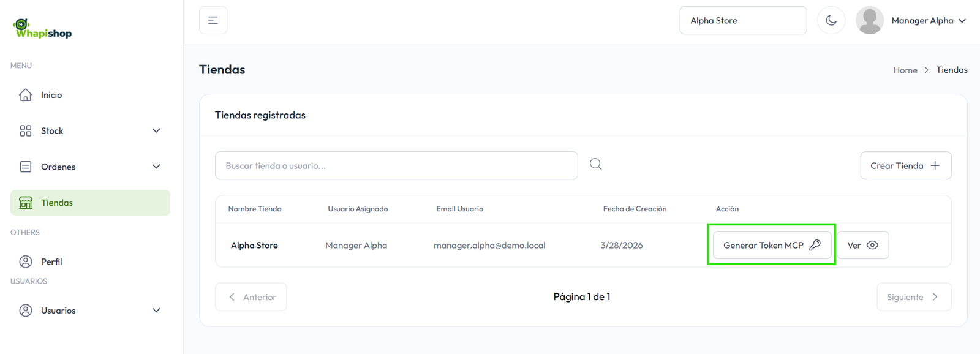Image resolution: width=980 pixels, height=354 pixels.
Task: View Alpha Store with eye button
Action: (x=862, y=245)
